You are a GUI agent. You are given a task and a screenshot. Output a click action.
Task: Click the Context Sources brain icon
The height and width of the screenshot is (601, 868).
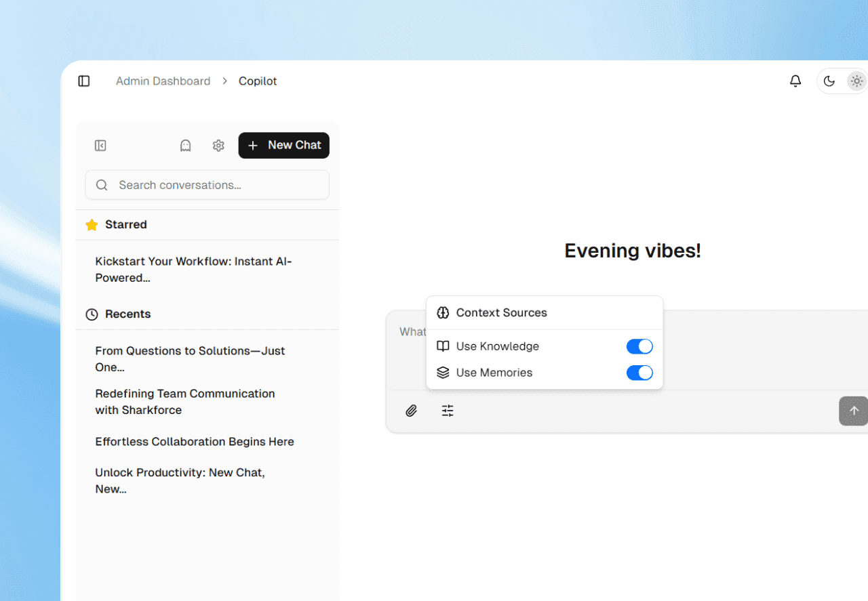tap(443, 313)
